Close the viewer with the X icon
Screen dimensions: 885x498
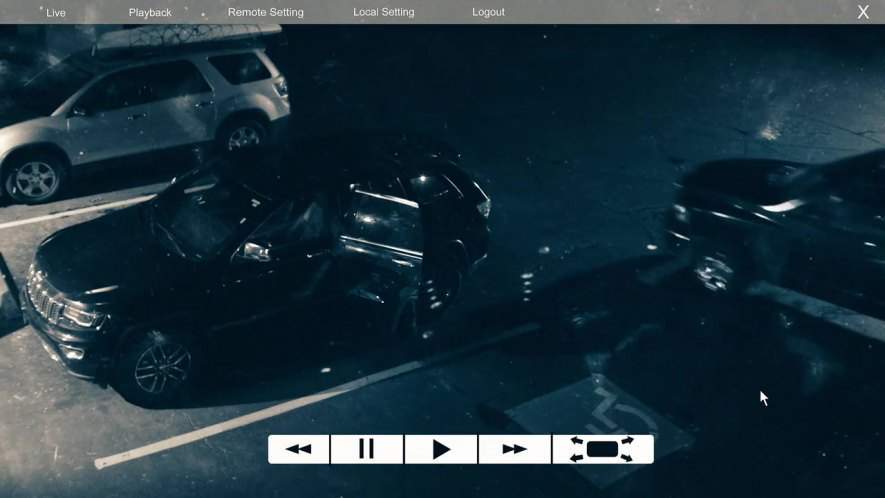[863, 12]
